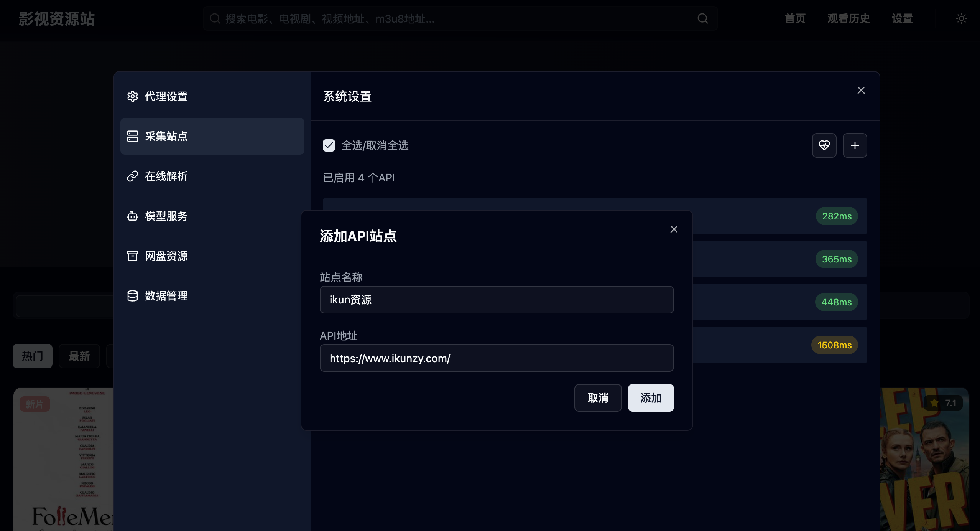This screenshot has height=531, width=980.
Task: Focus the API地址 input field
Action: tap(497, 358)
